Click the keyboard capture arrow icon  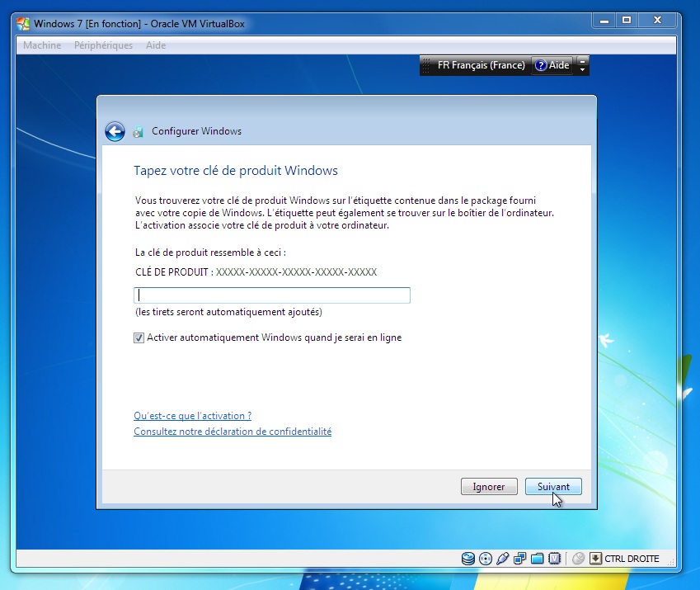(596, 559)
